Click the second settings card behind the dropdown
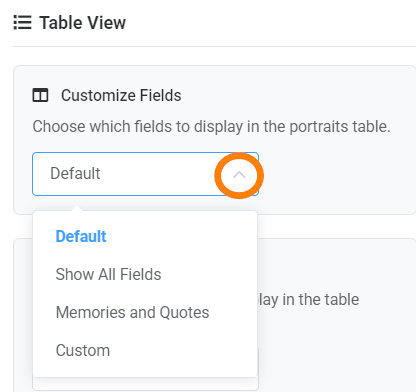 [x=337, y=315]
